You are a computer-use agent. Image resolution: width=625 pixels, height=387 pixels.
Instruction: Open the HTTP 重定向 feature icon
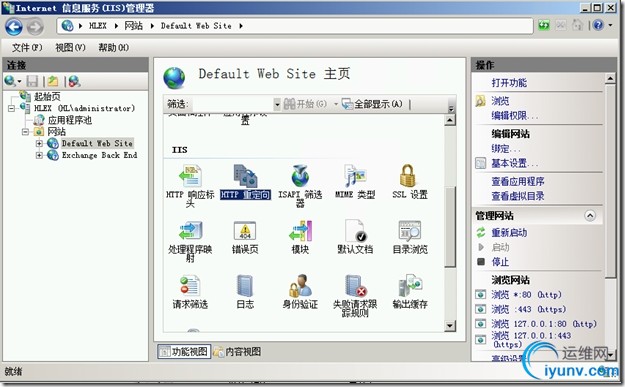coord(246,176)
